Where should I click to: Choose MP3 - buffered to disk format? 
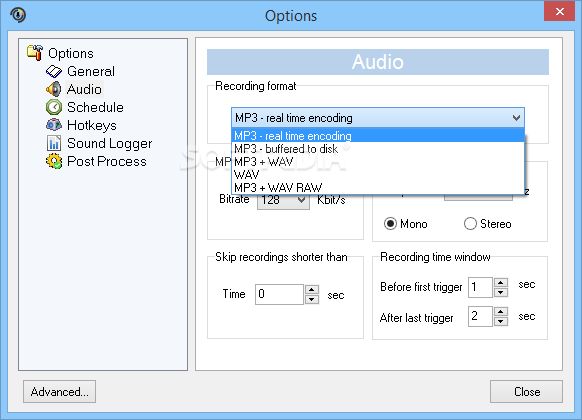point(378,148)
